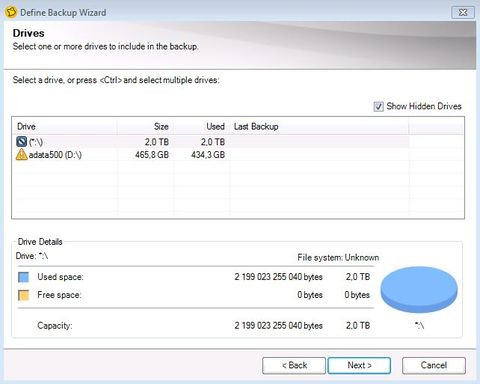The width and height of the screenshot is (480, 384).
Task: Click the *:\ label under the pie chart
Action: tap(419, 325)
